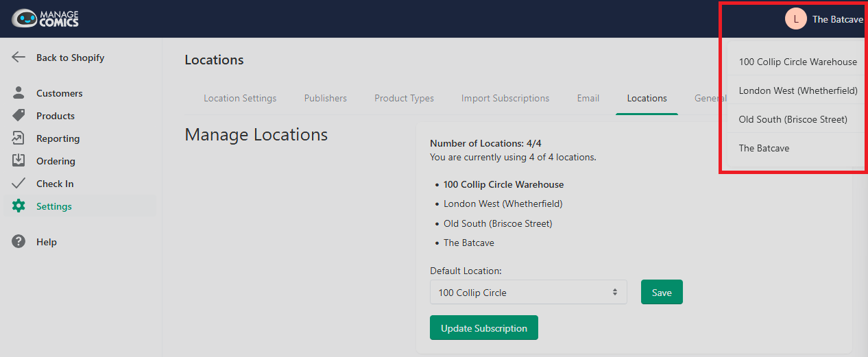
Task: Open the Settings section in the sidebar
Action: (54, 206)
